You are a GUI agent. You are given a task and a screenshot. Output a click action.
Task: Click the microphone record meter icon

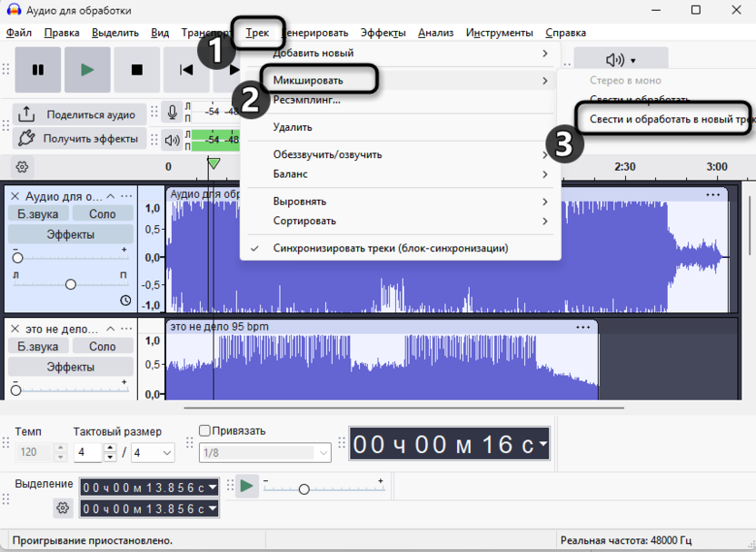click(172, 113)
